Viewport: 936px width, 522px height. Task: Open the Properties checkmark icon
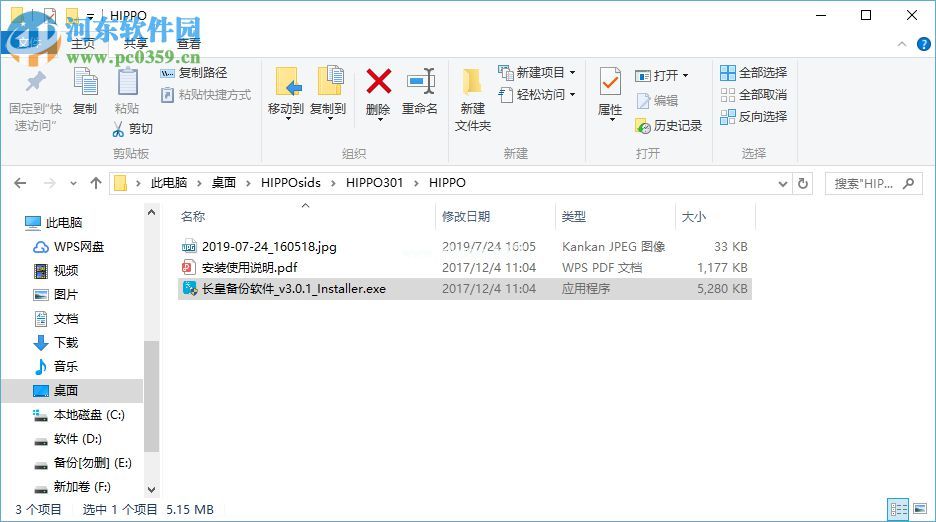pos(610,82)
